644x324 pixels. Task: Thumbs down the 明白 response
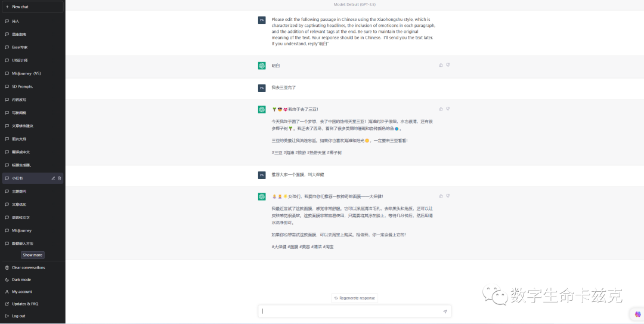tap(448, 65)
